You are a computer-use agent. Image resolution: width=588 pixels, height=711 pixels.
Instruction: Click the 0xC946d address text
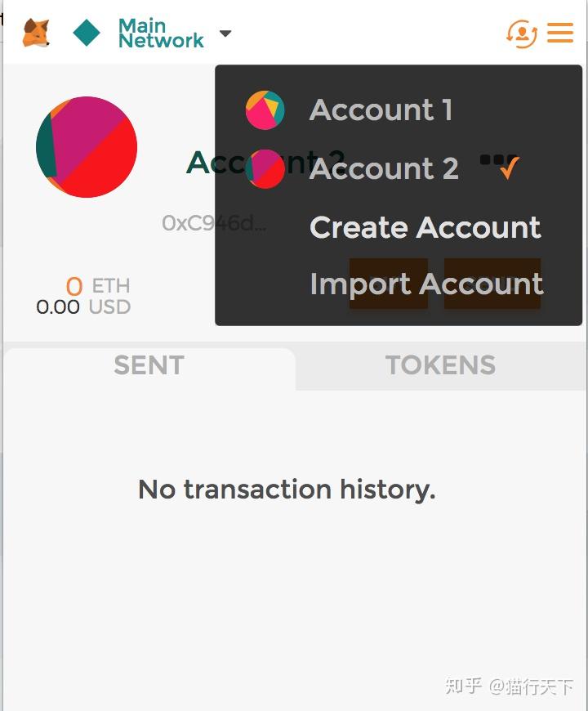pos(214,223)
